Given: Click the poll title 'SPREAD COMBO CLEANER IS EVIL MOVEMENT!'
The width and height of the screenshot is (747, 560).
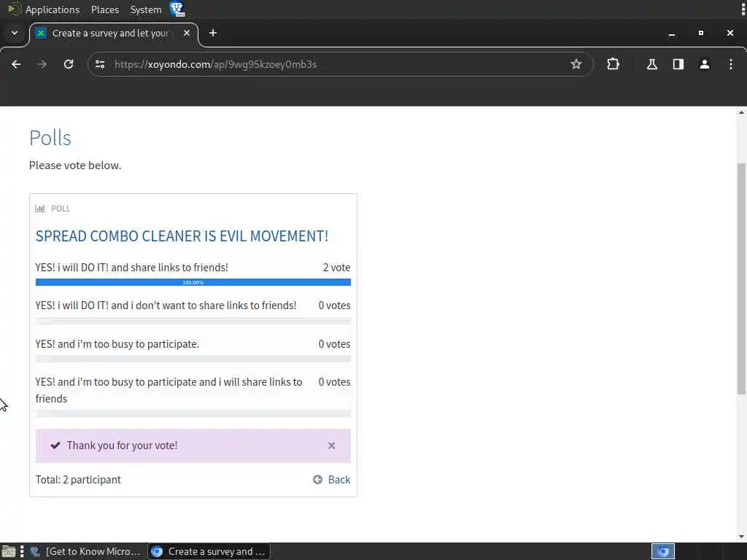Looking at the screenshot, I should point(182,236).
